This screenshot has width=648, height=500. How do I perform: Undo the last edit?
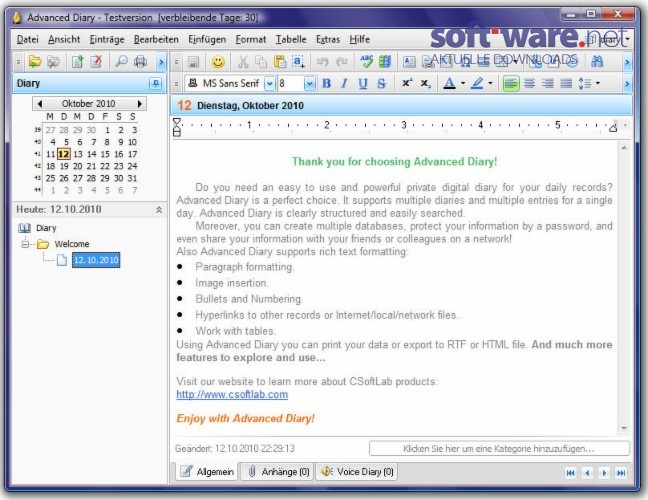322,62
